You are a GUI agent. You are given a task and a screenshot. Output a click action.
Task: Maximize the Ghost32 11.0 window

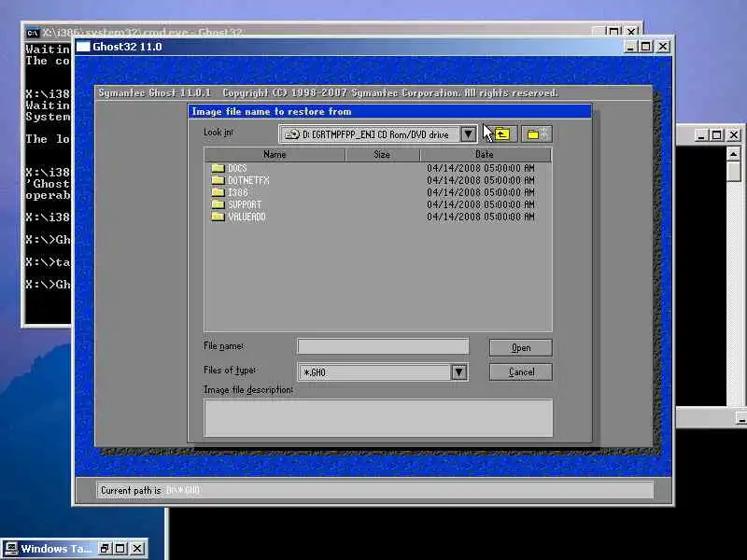(x=645, y=47)
